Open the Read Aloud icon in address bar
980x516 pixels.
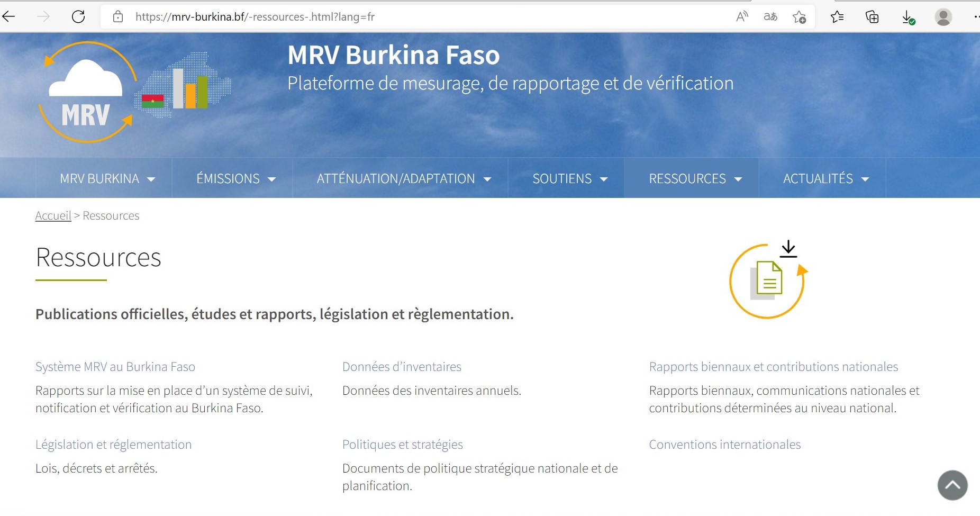pyautogui.click(x=742, y=17)
